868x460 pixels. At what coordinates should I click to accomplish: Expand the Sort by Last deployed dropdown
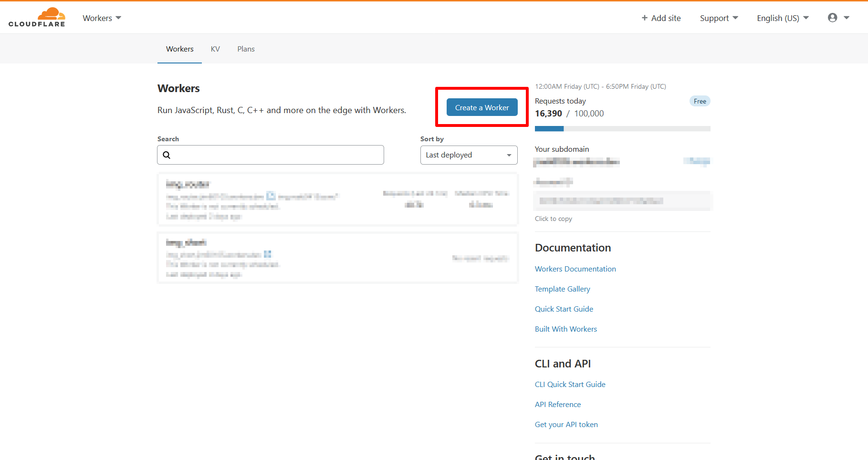pyautogui.click(x=469, y=155)
